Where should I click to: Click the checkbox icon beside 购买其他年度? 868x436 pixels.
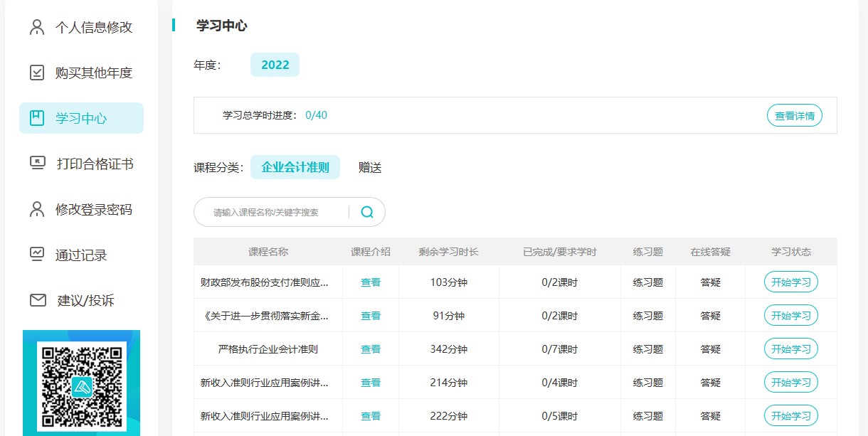pos(37,73)
